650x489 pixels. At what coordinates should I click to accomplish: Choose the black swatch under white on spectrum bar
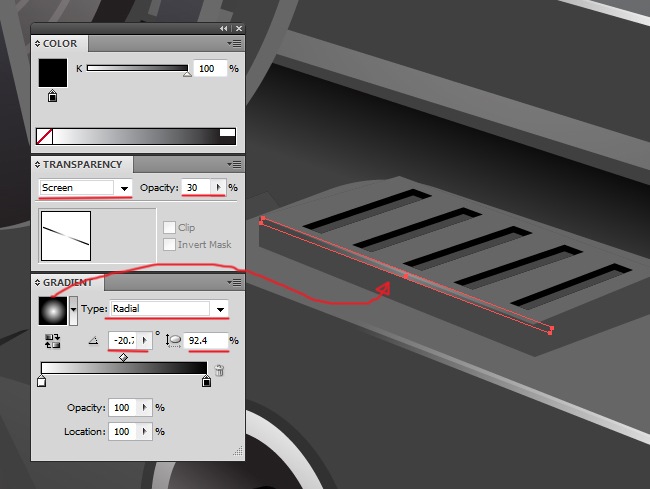pos(227,140)
